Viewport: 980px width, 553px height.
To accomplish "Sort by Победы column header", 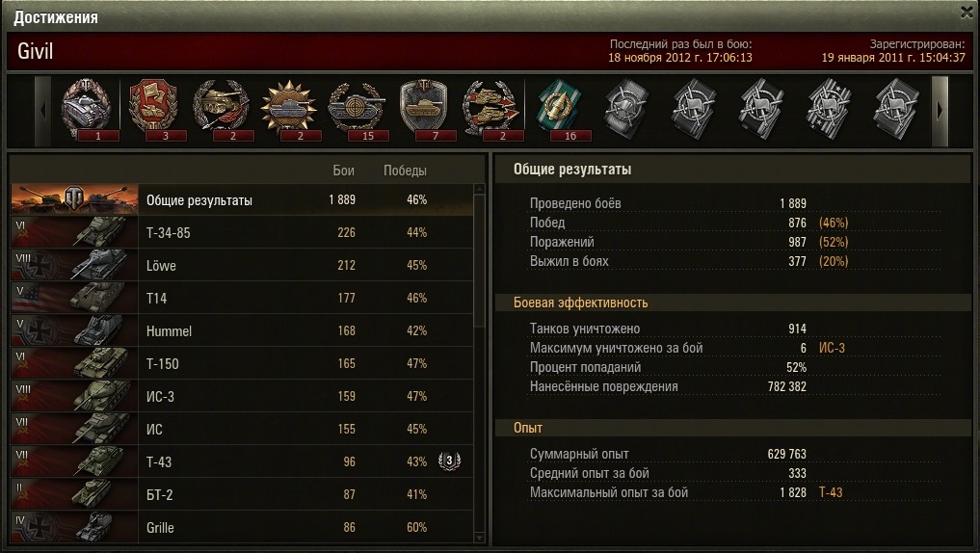I will 405,171.
